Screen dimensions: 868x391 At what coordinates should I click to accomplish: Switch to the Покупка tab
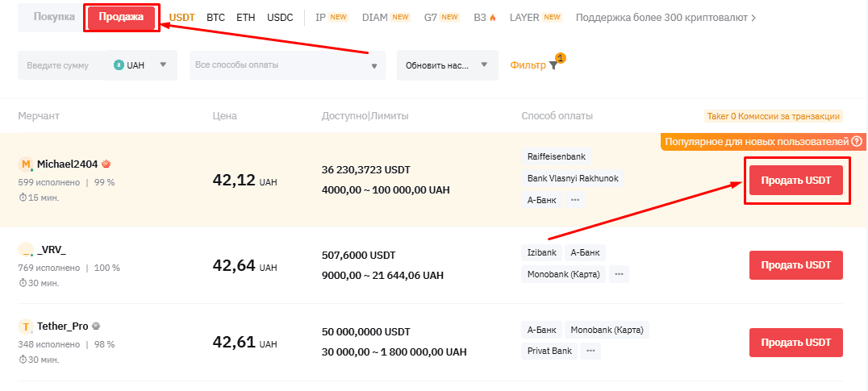(x=54, y=17)
